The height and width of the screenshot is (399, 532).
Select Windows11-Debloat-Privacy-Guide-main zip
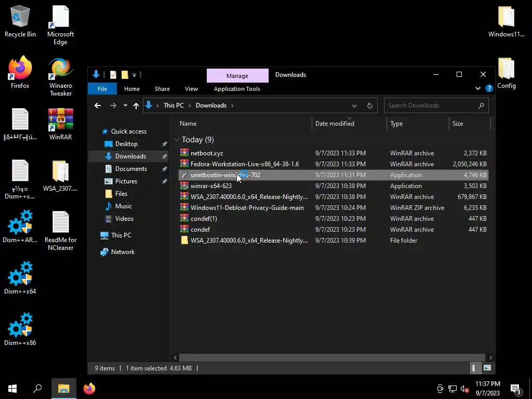[333, 208]
